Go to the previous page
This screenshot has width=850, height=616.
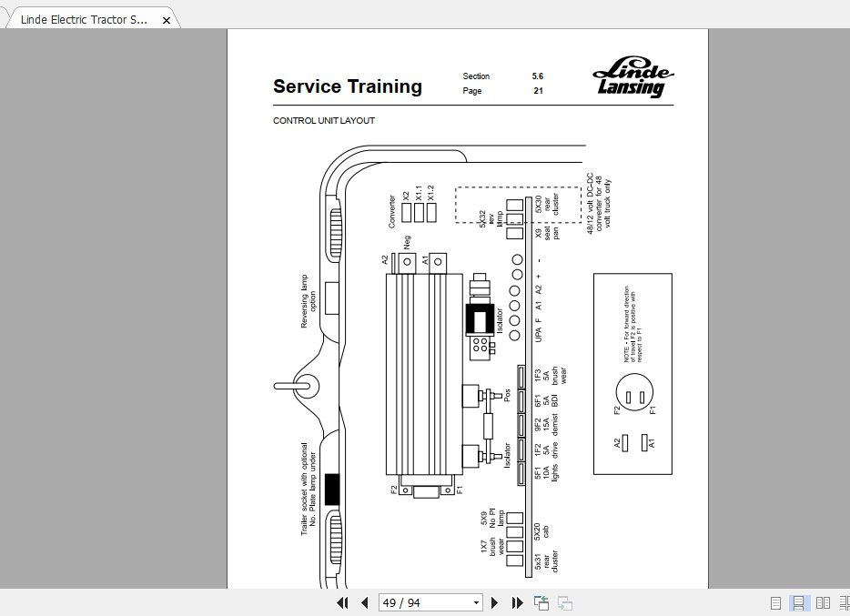click(365, 602)
